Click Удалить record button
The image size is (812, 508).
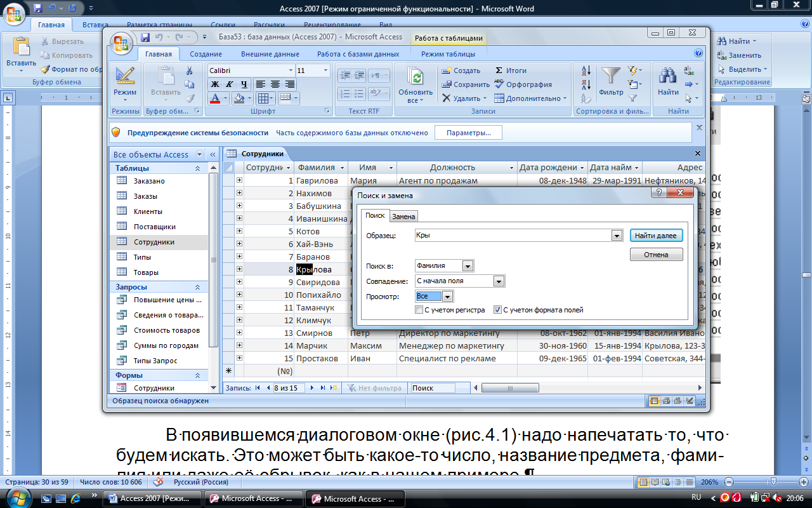tap(464, 98)
